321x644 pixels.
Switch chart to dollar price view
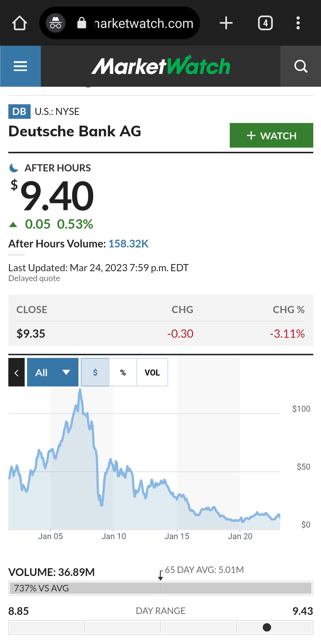pyautogui.click(x=95, y=372)
